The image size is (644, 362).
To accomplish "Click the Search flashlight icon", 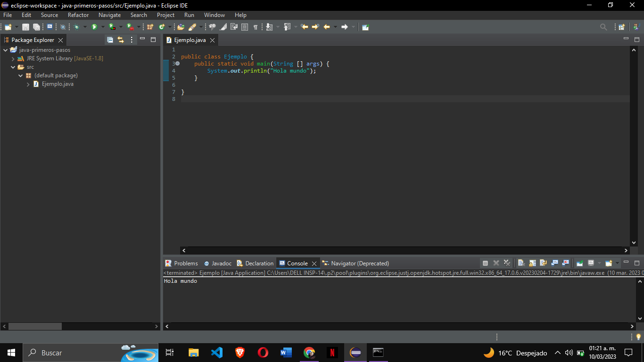I will (x=192, y=27).
